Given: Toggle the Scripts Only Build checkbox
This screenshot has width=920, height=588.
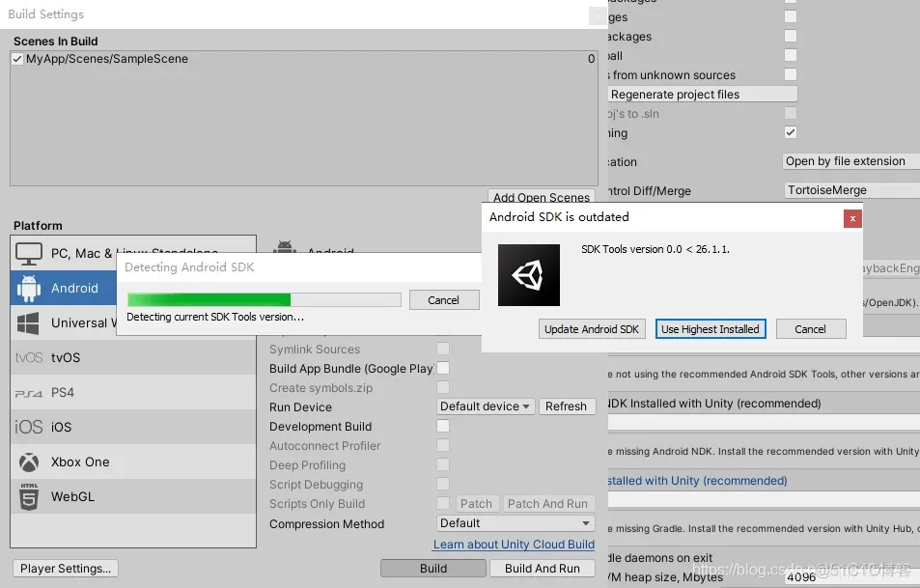Looking at the screenshot, I should coord(443,503).
